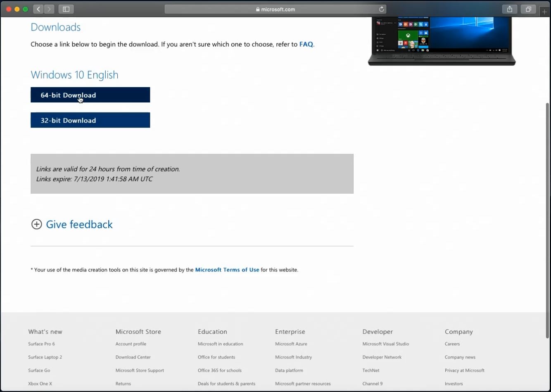The image size is (551, 392).
Task: Open Microsoft Azure link
Action: [x=291, y=344]
